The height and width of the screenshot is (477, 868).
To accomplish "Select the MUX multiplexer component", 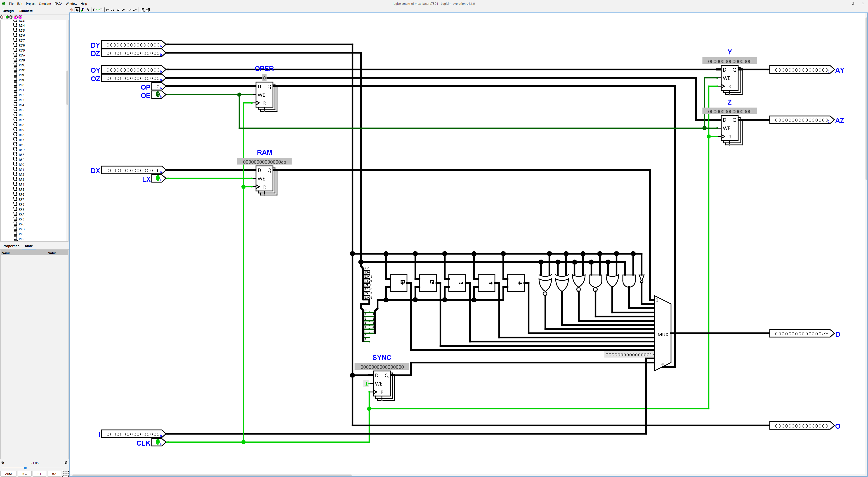I will click(x=663, y=334).
